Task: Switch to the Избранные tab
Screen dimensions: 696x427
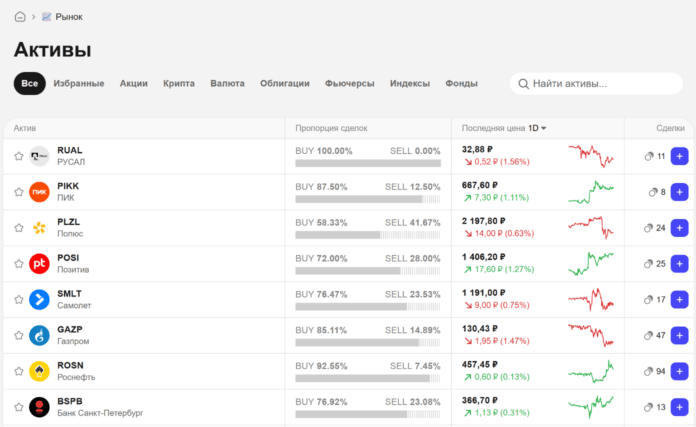Action: coord(79,83)
